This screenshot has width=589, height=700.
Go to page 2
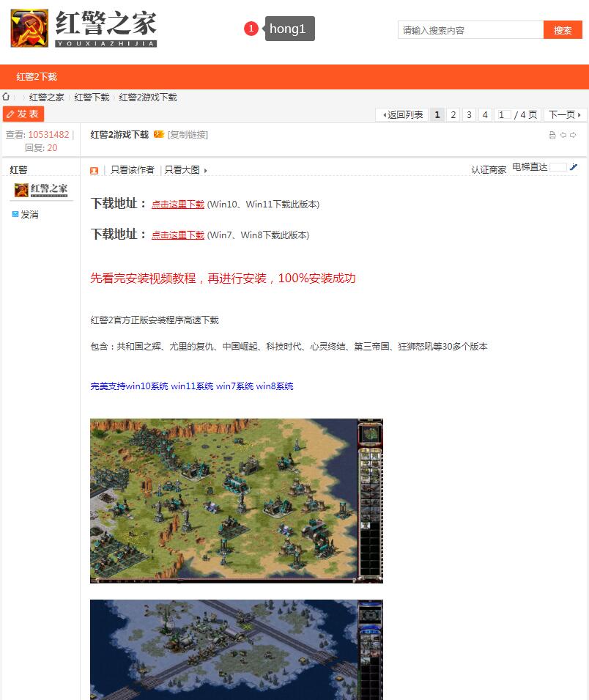point(453,115)
